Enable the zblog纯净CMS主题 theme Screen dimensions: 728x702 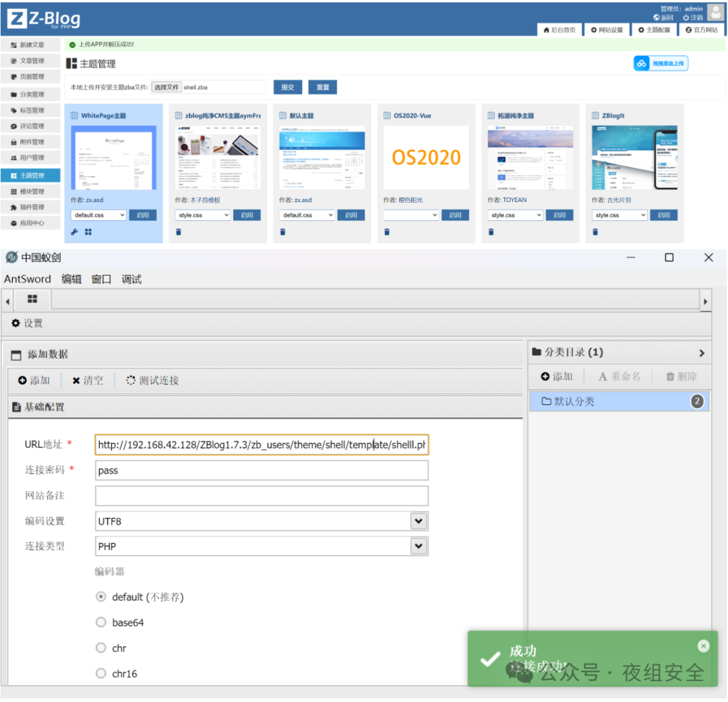tap(247, 216)
